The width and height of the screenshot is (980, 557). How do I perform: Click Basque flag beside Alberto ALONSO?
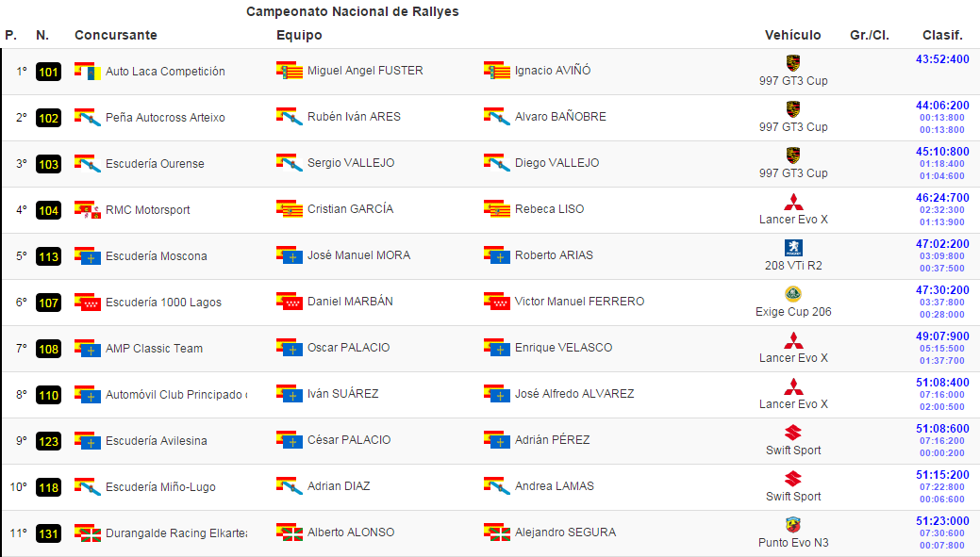(290, 532)
